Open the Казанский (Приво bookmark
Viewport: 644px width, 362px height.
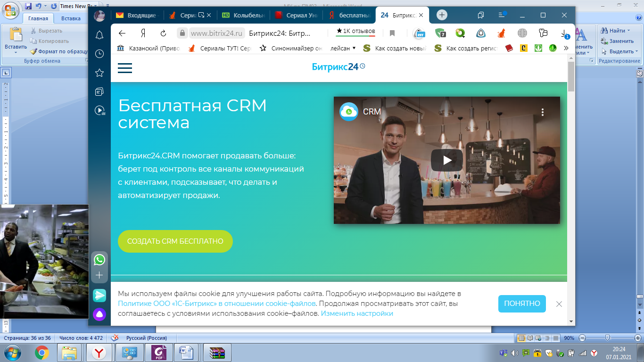click(x=149, y=48)
